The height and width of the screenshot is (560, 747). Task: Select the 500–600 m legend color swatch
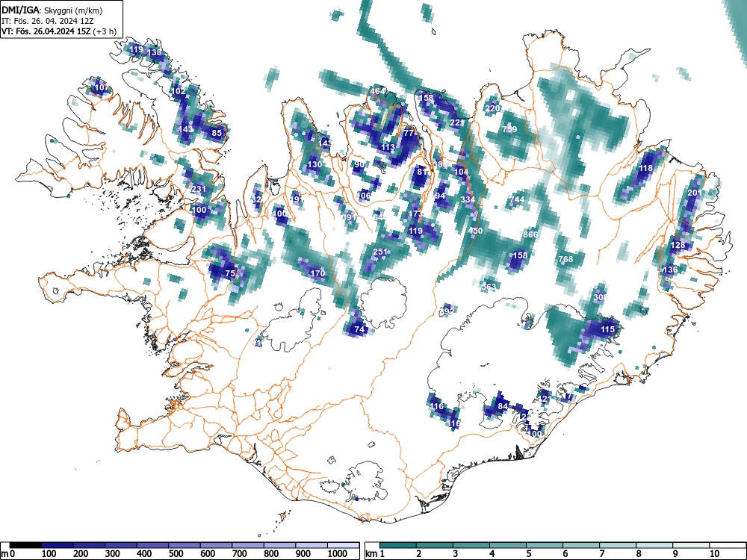(185, 545)
